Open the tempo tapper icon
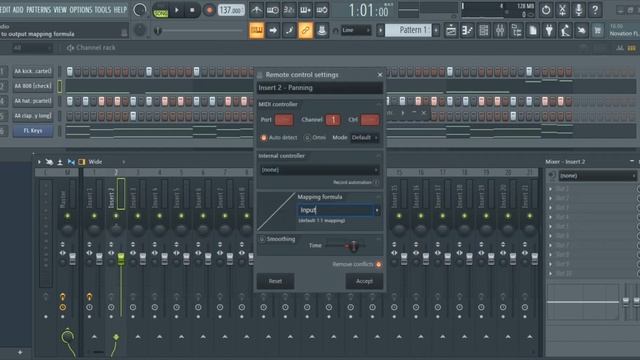Image resolution: width=640 pixels, height=360 pixels. (565, 30)
